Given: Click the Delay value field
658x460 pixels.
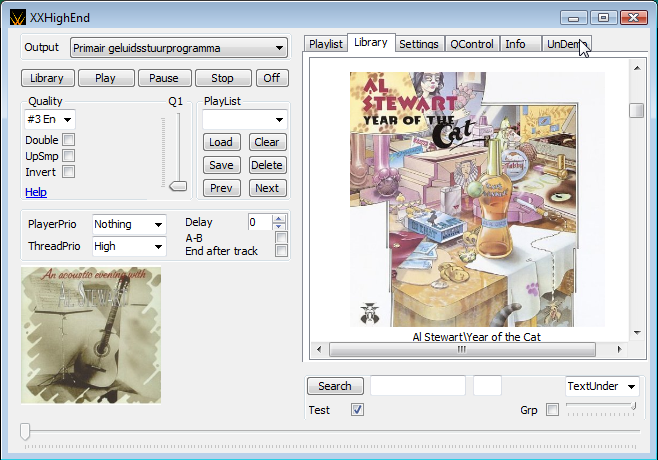Looking at the screenshot, I should 260,222.
